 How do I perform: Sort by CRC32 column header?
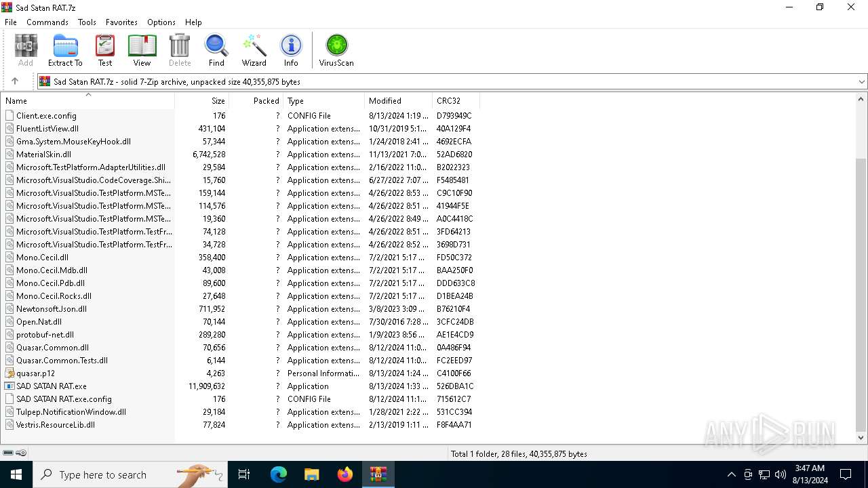pyautogui.click(x=456, y=101)
